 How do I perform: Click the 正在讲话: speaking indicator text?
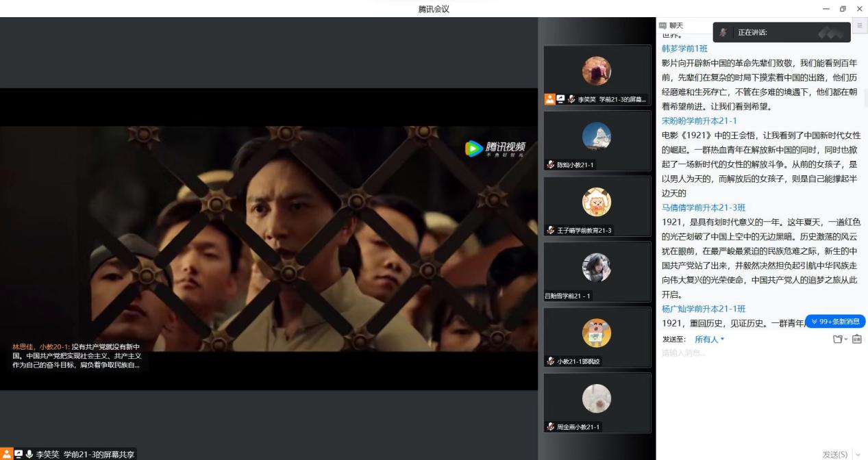752,32
